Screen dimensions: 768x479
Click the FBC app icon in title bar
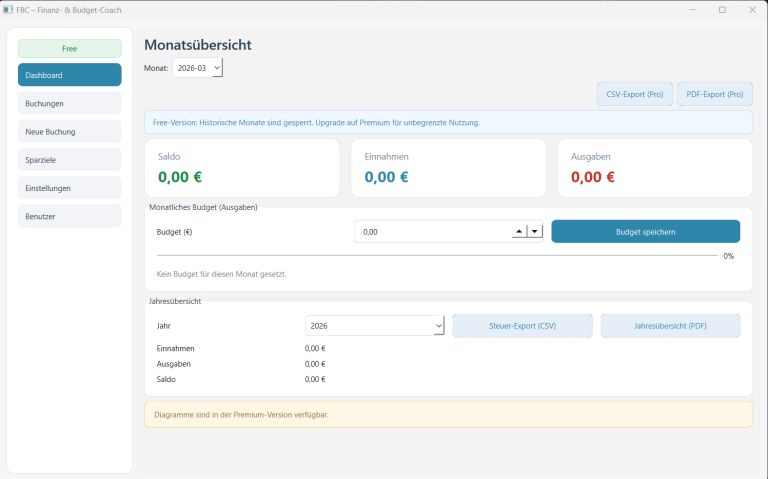(8, 9)
